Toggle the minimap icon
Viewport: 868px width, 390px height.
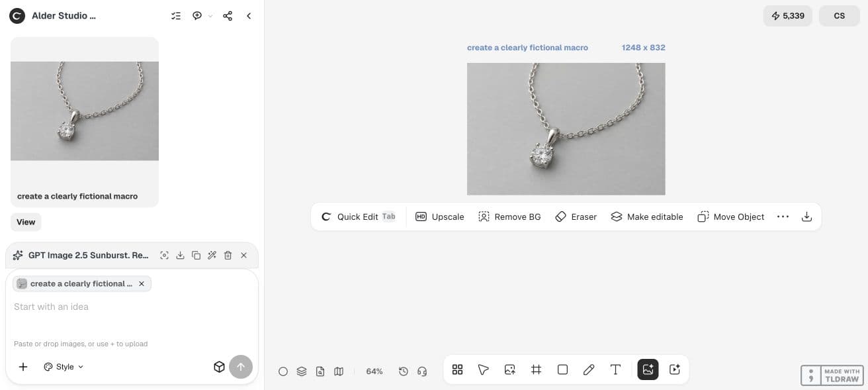[x=339, y=371]
